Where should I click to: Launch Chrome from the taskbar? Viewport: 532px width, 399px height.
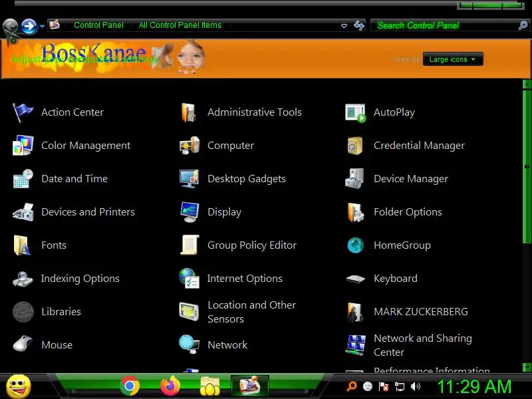[x=130, y=386]
